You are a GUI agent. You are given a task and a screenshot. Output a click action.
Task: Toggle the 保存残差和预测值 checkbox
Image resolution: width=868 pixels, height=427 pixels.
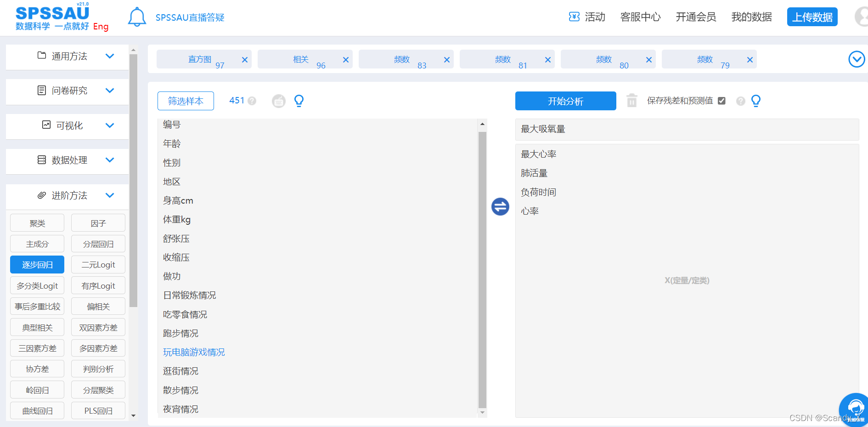tap(721, 101)
